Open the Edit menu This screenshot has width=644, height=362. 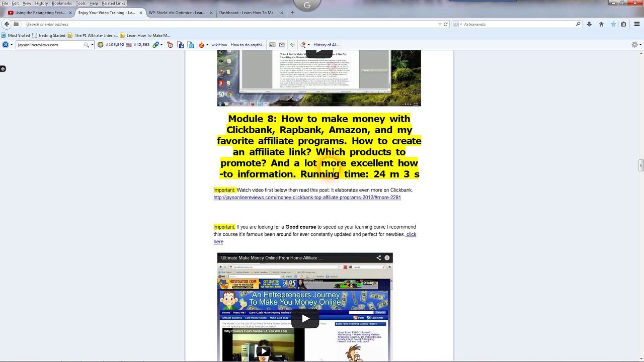coord(16,4)
